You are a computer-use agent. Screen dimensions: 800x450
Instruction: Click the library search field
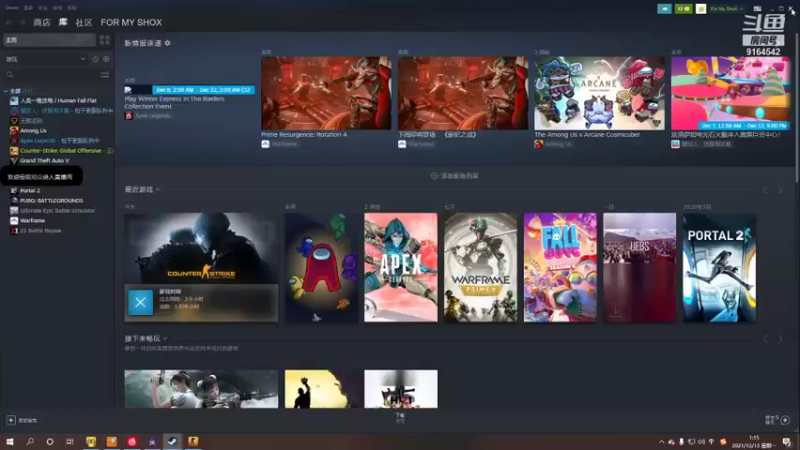click(x=51, y=75)
